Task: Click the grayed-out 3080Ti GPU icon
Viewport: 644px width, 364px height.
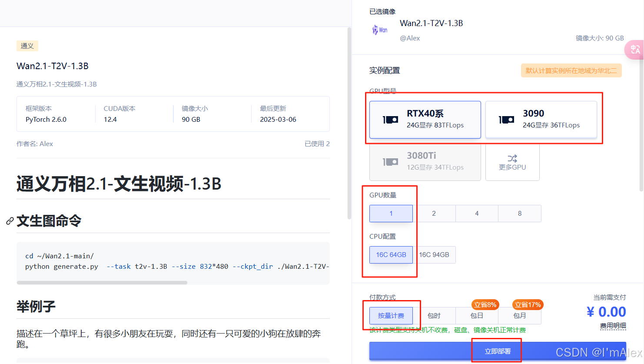Action: pyautogui.click(x=390, y=161)
